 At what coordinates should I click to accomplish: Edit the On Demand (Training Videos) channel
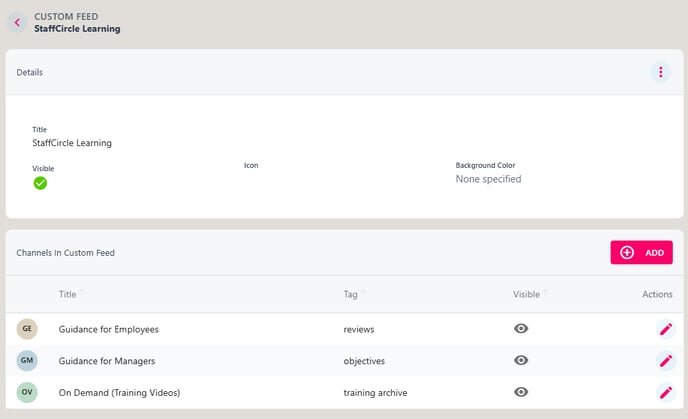tap(666, 392)
